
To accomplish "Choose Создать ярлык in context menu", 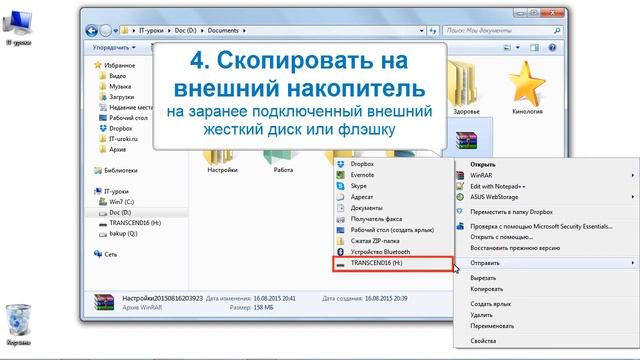I will point(547,304).
